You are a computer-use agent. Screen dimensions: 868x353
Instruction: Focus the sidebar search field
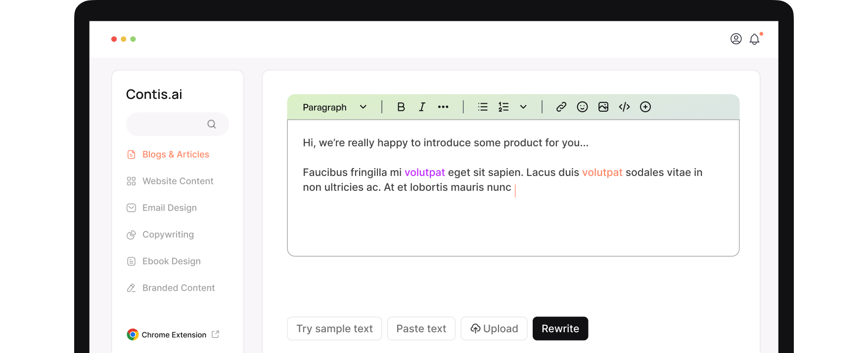(178, 124)
